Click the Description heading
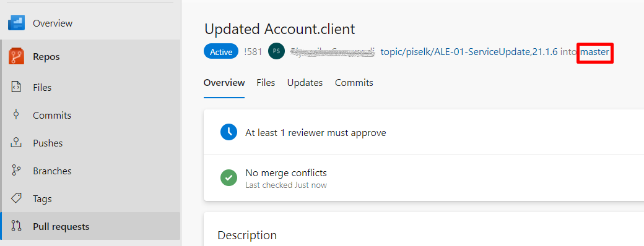This screenshot has height=246, width=644. coord(247,235)
